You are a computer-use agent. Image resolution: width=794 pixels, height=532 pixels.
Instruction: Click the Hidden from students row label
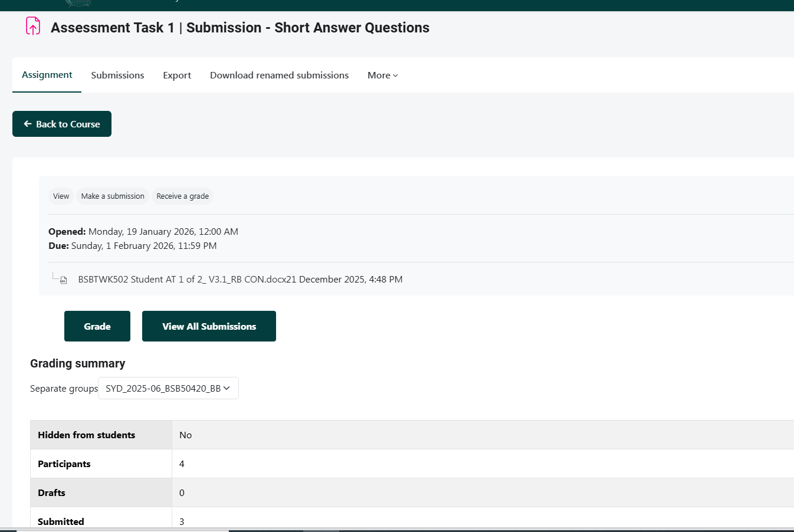[x=87, y=435]
